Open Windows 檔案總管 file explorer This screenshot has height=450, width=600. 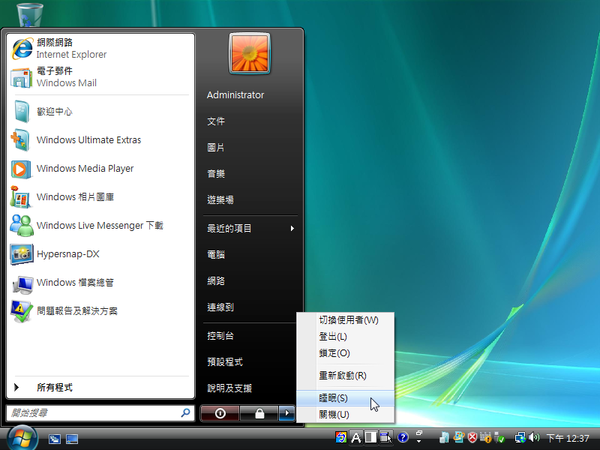(100, 282)
